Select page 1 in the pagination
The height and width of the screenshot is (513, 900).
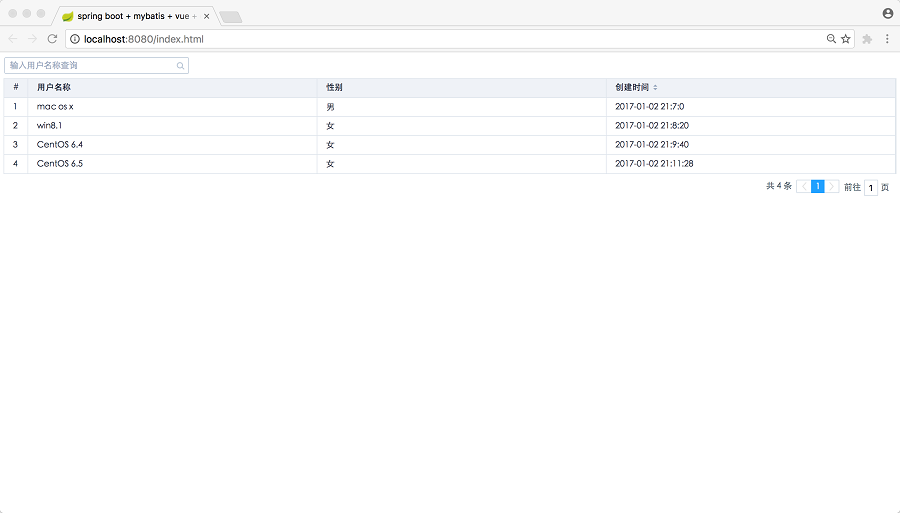pos(817,187)
